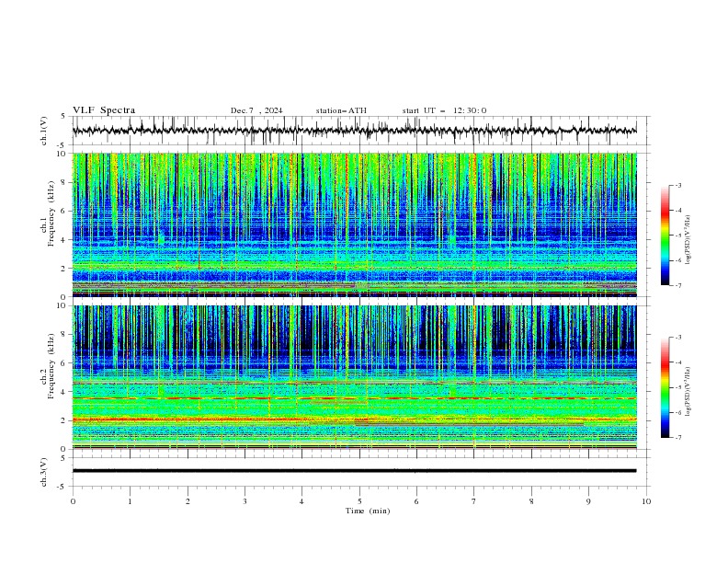
Task: Click the "VLF Spectra" plot title
Action: (x=104, y=110)
